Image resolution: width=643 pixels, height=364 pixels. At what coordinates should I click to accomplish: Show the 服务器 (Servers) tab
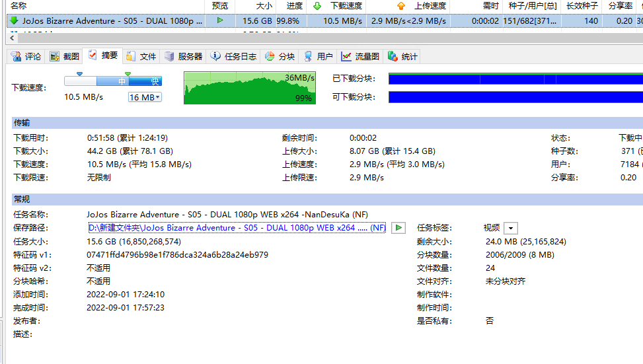point(184,57)
